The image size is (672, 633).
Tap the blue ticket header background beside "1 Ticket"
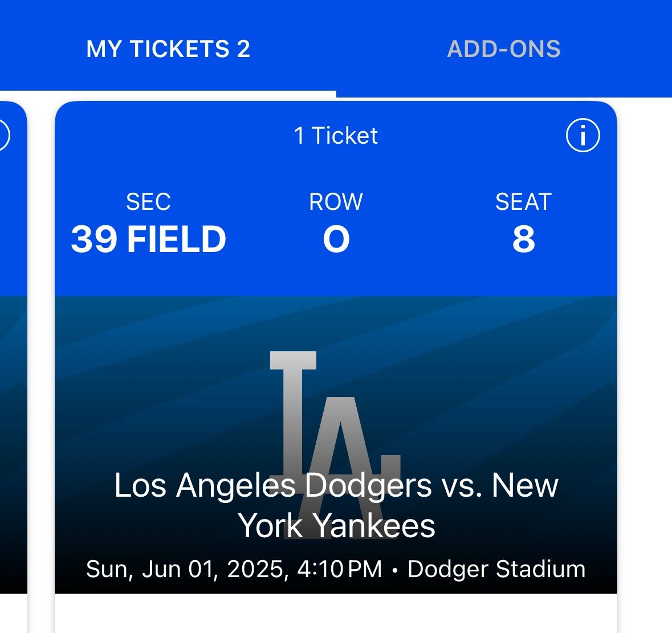coord(171,136)
